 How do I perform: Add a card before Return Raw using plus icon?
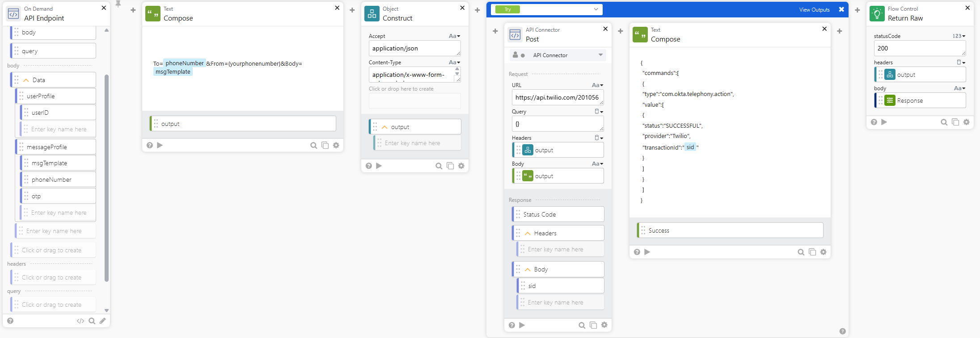857,10
